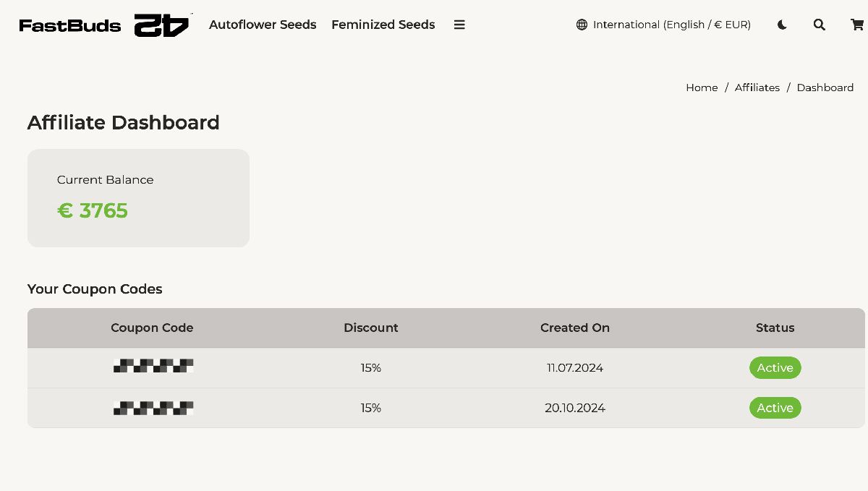Click the Status column header
The image size is (868, 491).
tap(775, 328)
